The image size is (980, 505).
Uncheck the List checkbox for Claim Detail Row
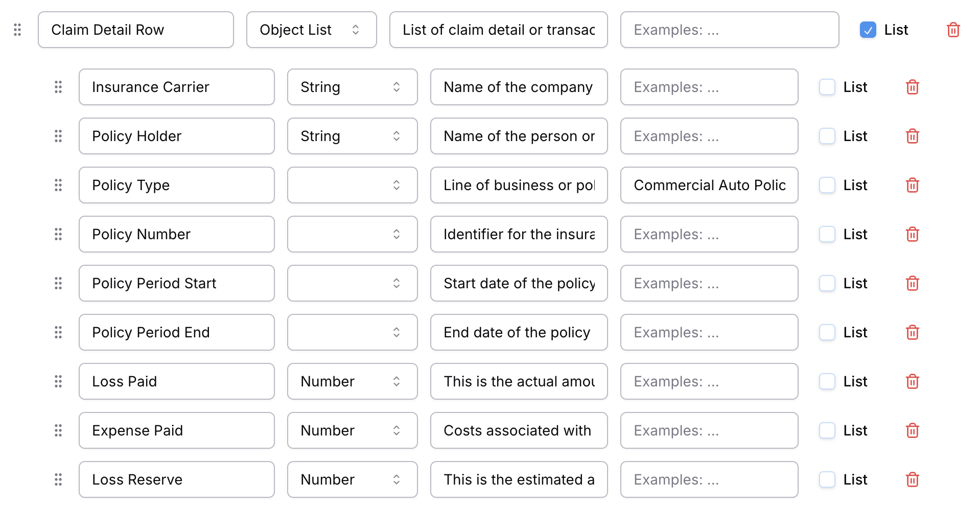click(x=868, y=30)
